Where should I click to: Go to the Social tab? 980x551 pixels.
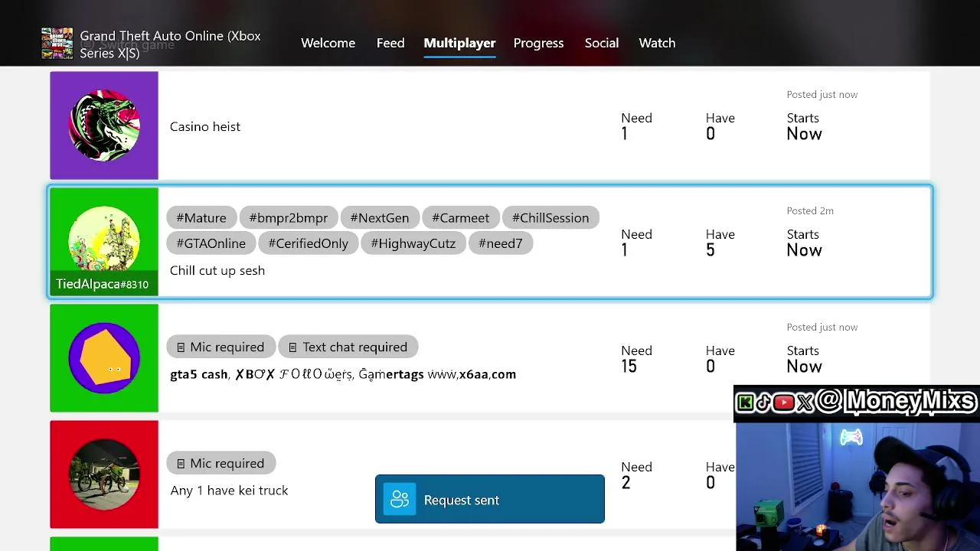[602, 43]
